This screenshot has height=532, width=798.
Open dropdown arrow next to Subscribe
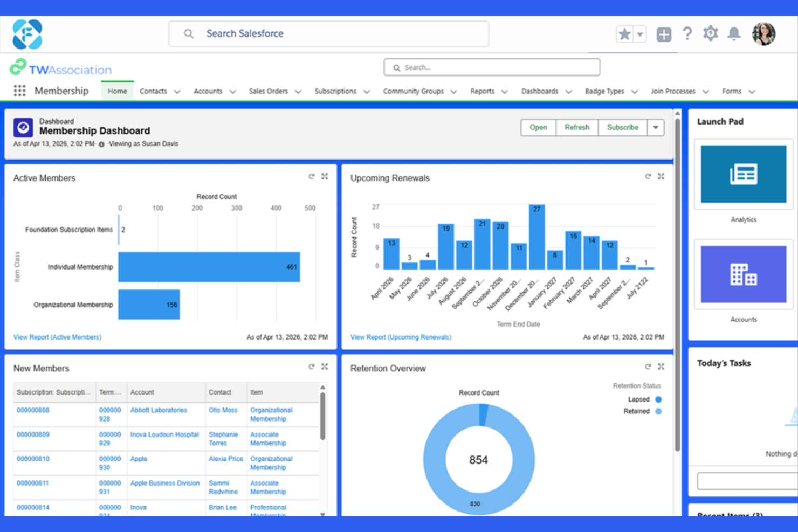click(656, 128)
